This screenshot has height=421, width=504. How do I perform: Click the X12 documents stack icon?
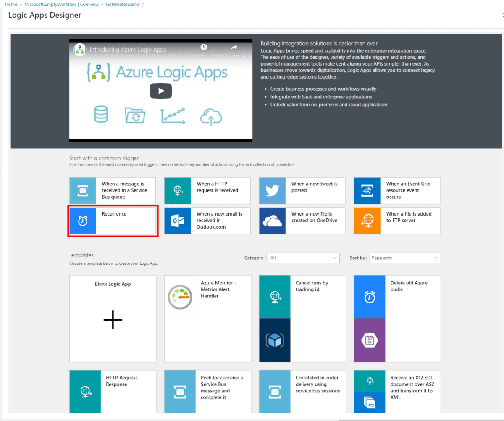[x=370, y=403]
